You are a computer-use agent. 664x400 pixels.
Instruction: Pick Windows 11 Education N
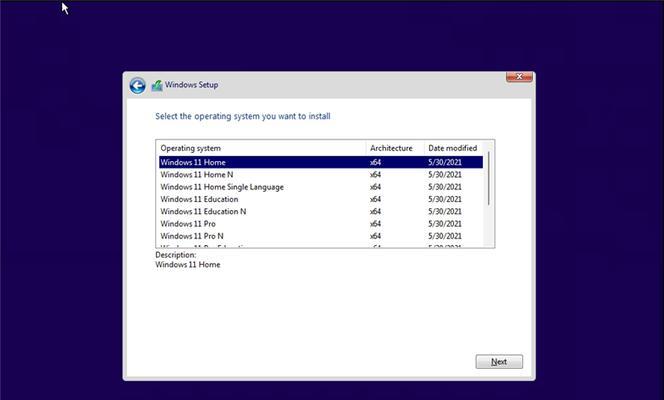[321, 211]
